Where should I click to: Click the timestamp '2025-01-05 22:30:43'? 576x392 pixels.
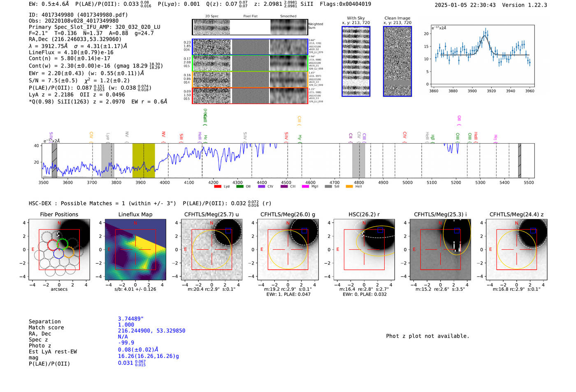pyautogui.click(x=465, y=5)
